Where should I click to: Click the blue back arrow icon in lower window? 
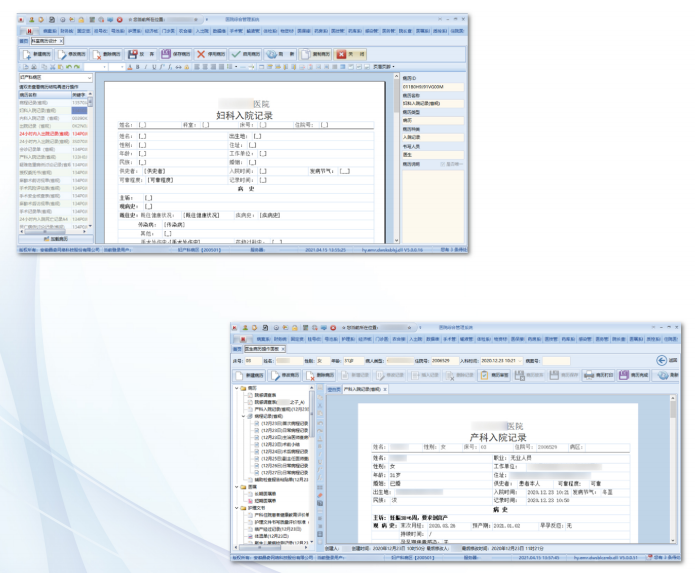pos(662,360)
